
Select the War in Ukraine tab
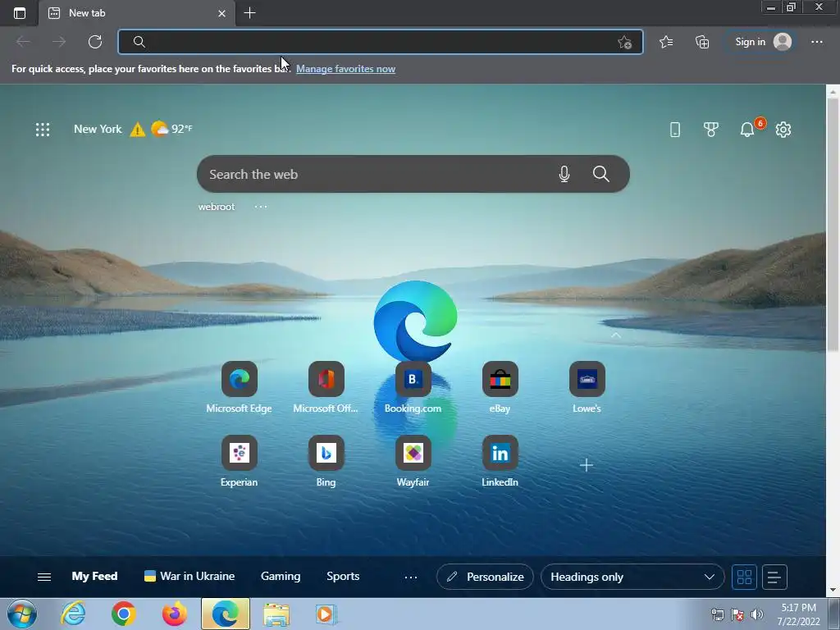coord(189,577)
